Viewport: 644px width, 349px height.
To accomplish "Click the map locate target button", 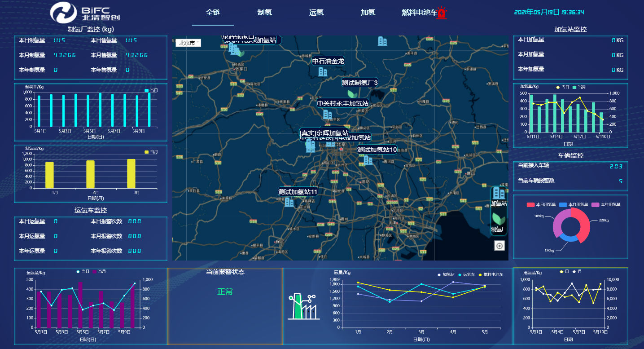I will [x=499, y=246].
